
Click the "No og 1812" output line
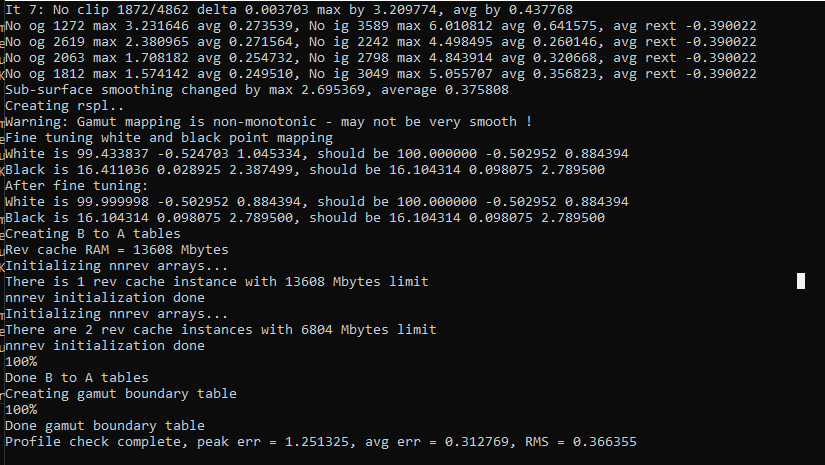pos(380,74)
